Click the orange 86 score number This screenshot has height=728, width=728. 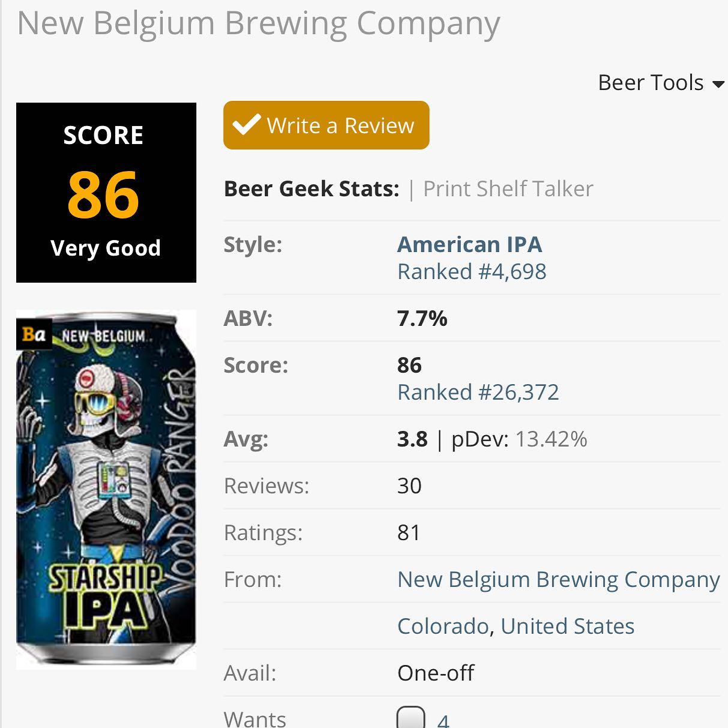point(103,194)
